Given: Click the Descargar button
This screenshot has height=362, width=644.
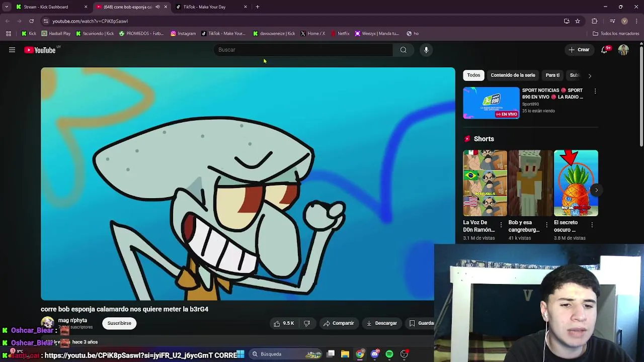Looking at the screenshot, I should click(381, 323).
